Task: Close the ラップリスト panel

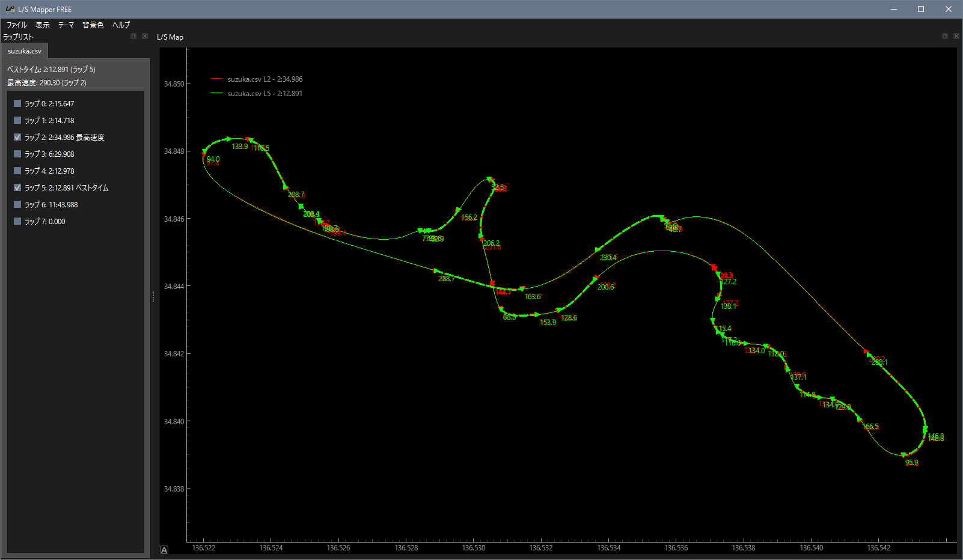Action: coord(145,37)
